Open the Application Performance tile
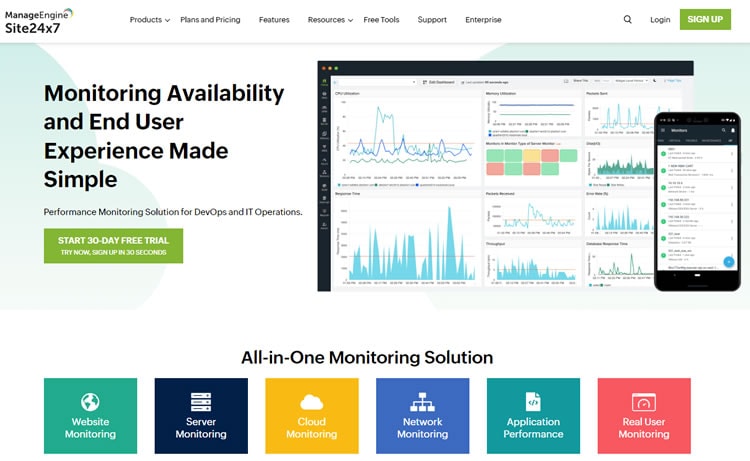Screen dimensions: 750x461 pos(533,416)
